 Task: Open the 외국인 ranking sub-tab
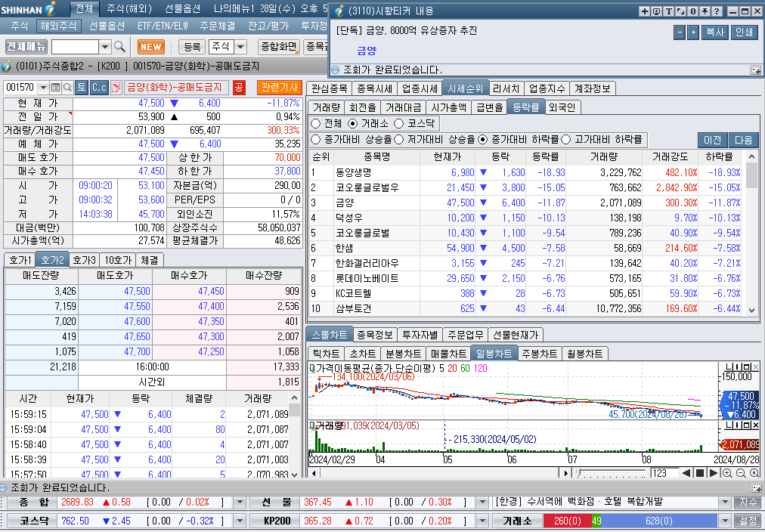point(562,107)
